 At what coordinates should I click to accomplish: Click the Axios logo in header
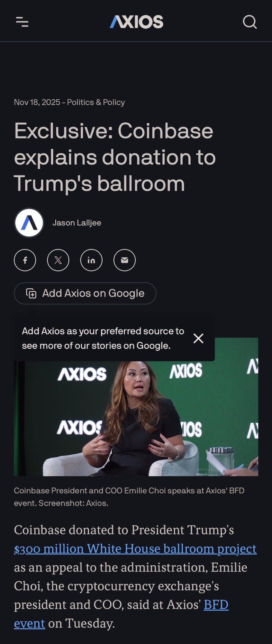pyautogui.click(x=136, y=22)
